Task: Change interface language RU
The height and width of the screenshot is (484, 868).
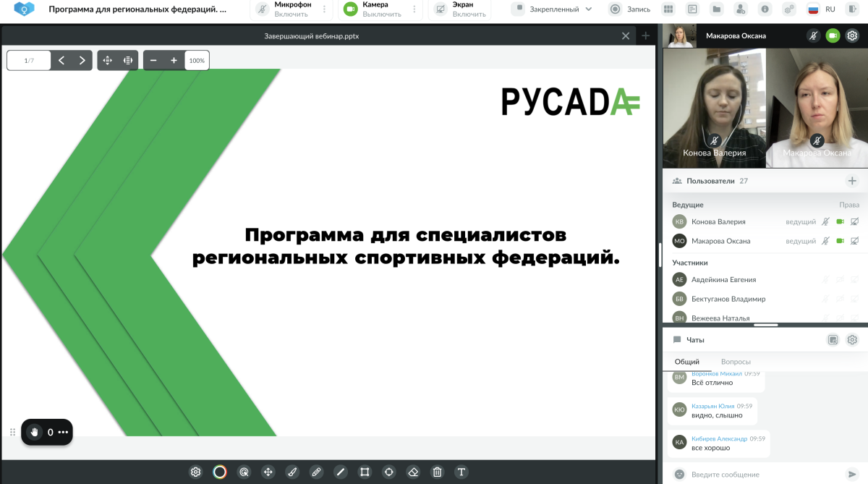Action: (x=822, y=9)
